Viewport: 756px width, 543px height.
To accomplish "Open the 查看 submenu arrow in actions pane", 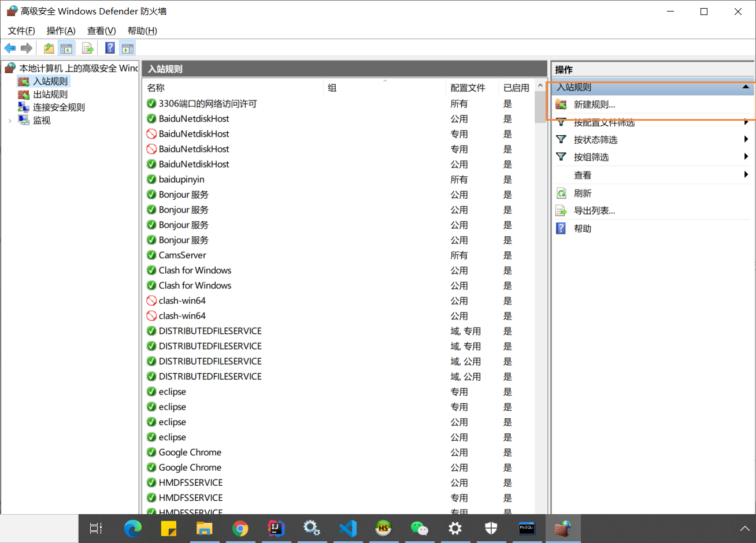I will point(746,174).
